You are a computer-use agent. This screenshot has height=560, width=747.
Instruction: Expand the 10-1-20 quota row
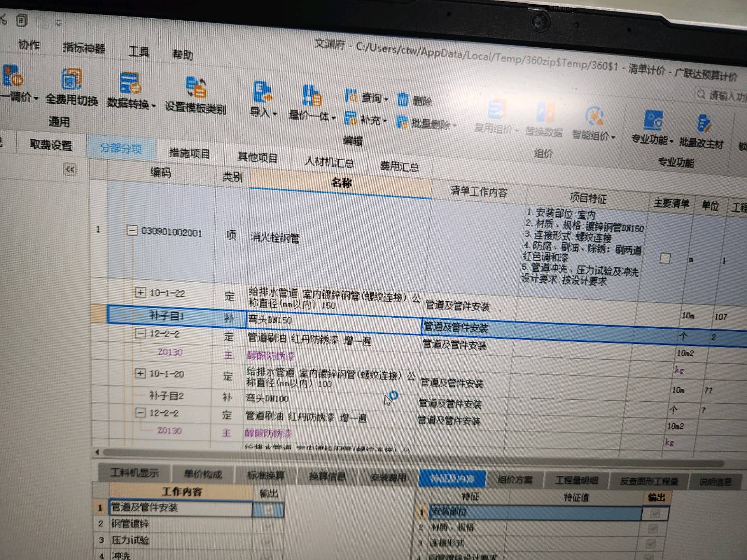pyautogui.click(x=140, y=373)
